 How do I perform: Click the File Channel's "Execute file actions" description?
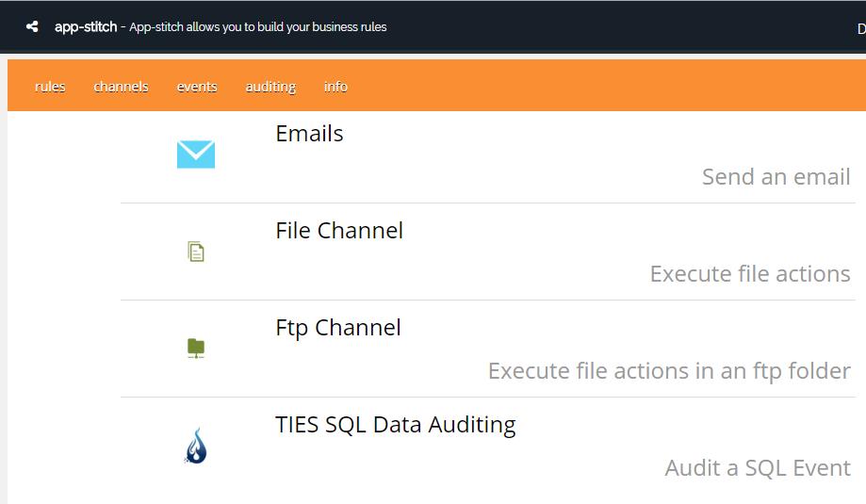click(750, 274)
